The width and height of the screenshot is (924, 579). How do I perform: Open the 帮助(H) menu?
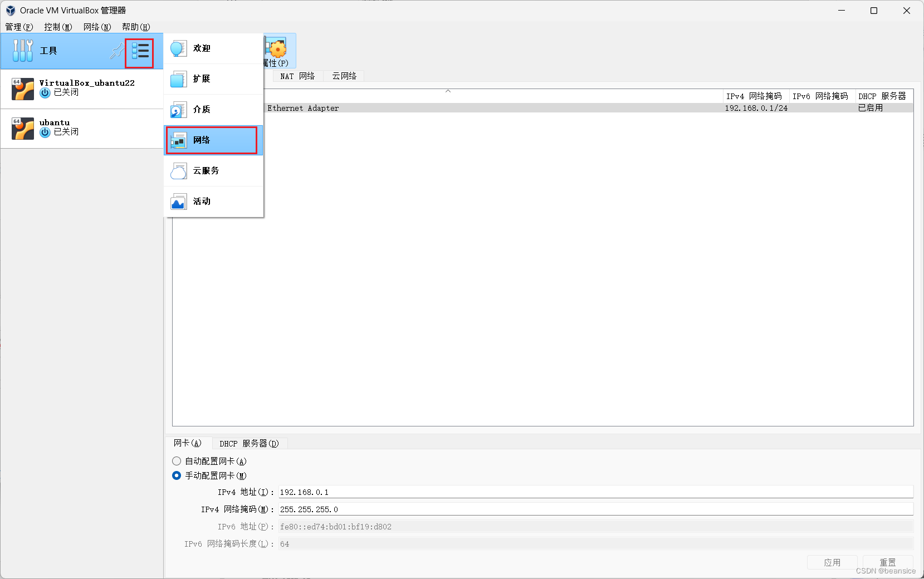point(136,27)
